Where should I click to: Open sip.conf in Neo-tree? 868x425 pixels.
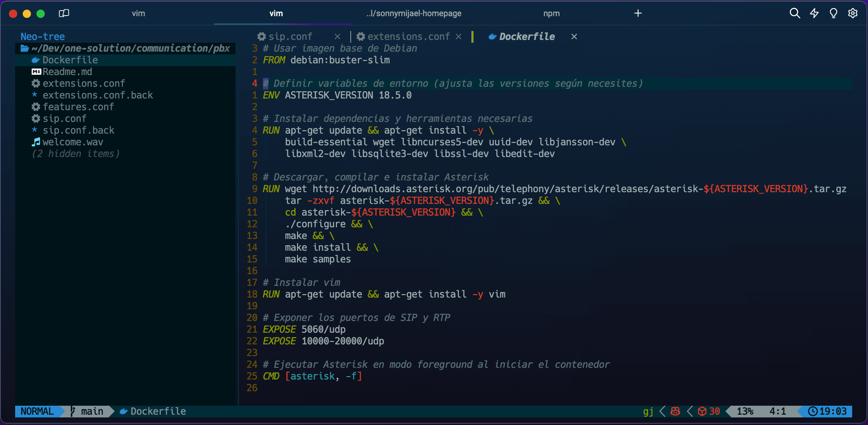point(64,118)
